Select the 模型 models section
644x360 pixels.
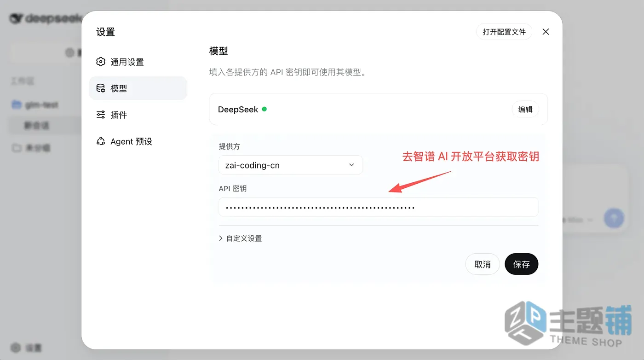(138, 88)
